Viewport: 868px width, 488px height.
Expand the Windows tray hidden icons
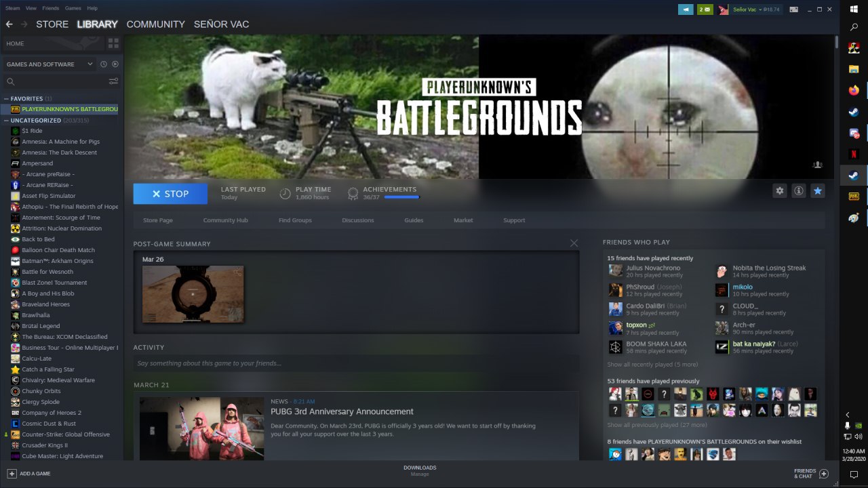click(x=848, y=415)
